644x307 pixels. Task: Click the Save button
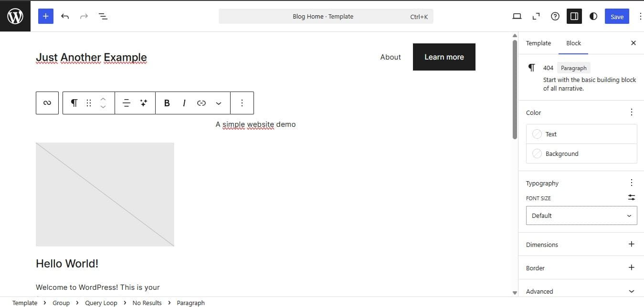tap(616, 16)
